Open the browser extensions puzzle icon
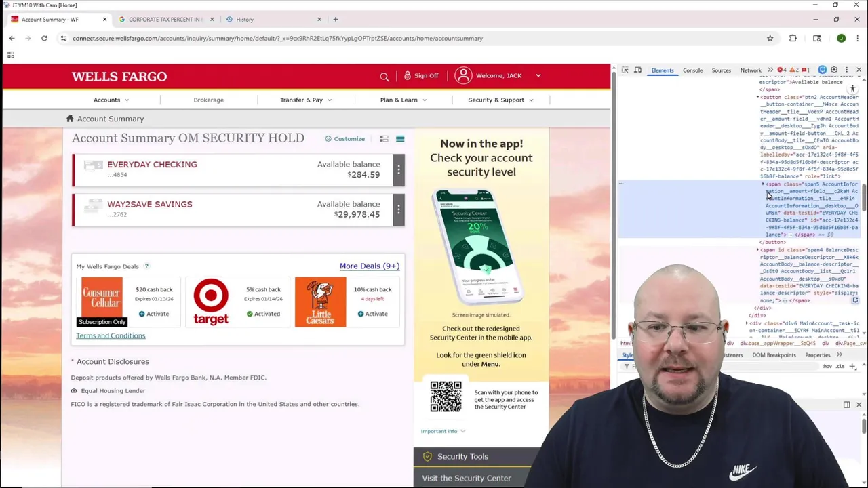The height and width of the screenshot is (488, 868). 793,38
